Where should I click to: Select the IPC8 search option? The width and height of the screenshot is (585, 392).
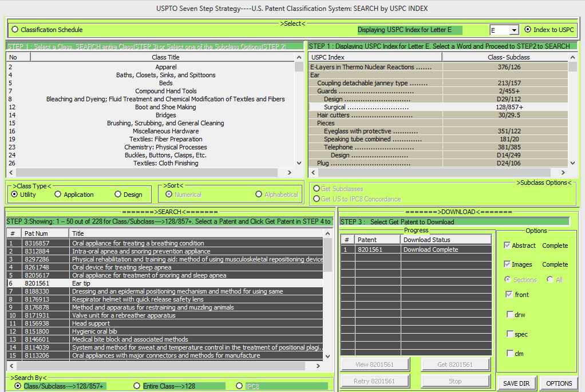point(239,386)
